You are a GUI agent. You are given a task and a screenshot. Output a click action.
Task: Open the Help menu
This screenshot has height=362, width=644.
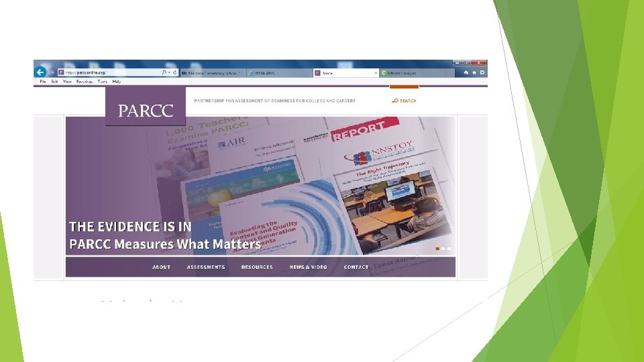click(x=117, y=82)
